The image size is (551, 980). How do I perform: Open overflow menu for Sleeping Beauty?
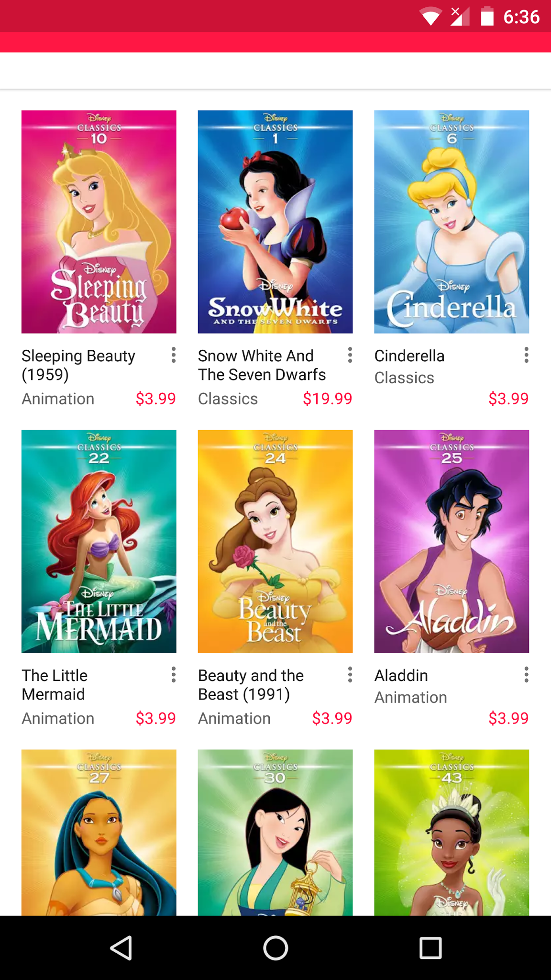pos(174,355)
